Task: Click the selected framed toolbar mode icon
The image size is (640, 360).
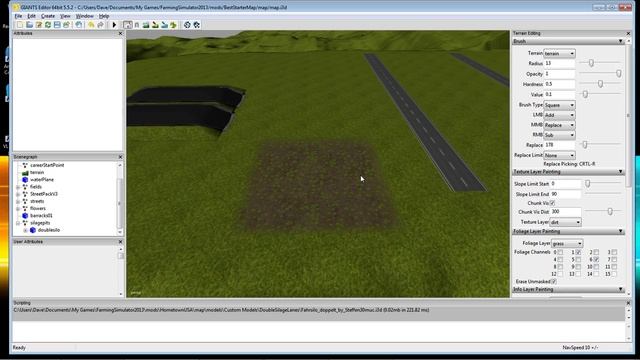Action: click(x=128, y=25)
